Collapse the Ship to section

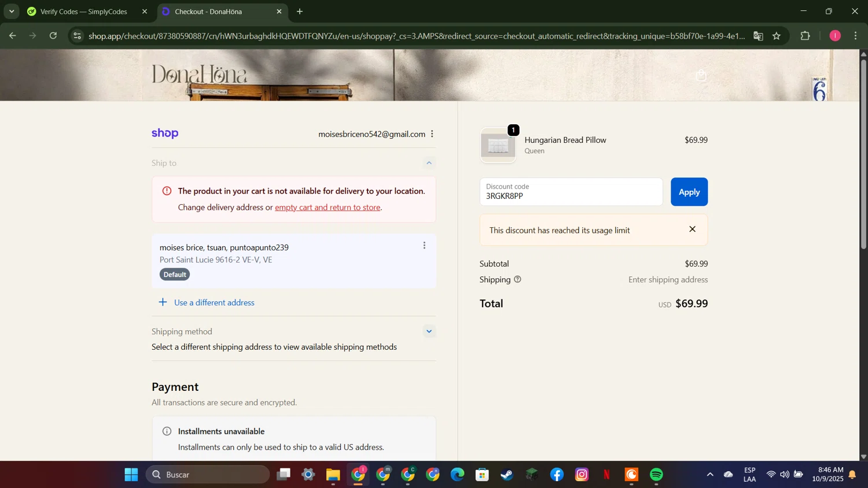click(x=429, y=163)
